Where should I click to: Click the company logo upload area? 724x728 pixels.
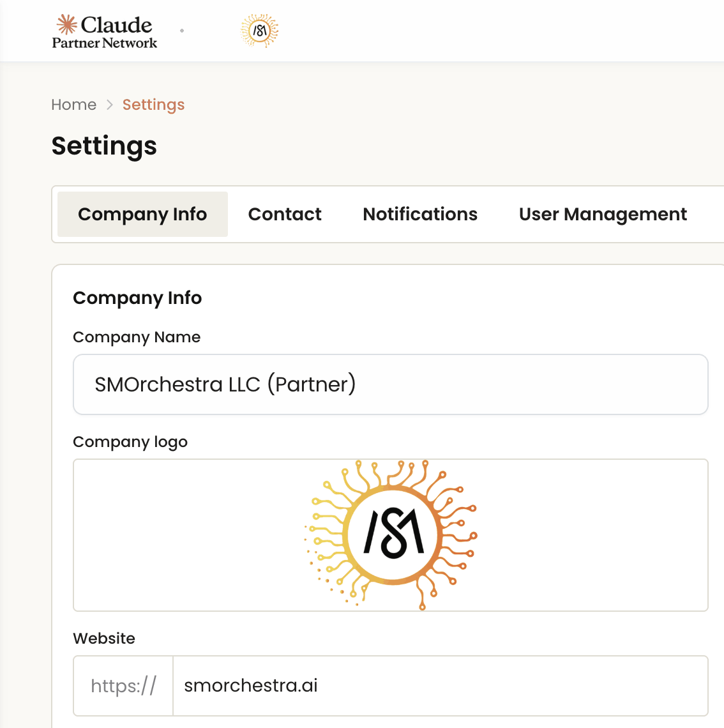[390, 535]
